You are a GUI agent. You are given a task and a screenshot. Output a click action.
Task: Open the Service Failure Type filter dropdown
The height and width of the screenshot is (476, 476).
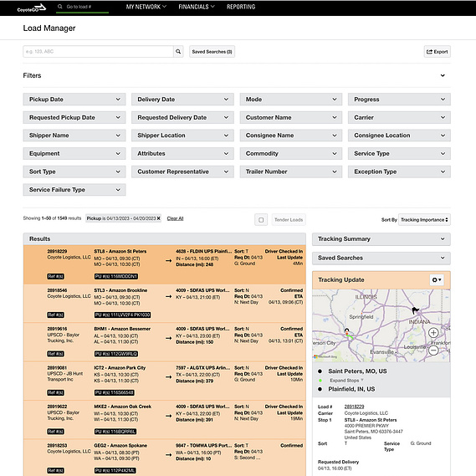click(74, 190)
